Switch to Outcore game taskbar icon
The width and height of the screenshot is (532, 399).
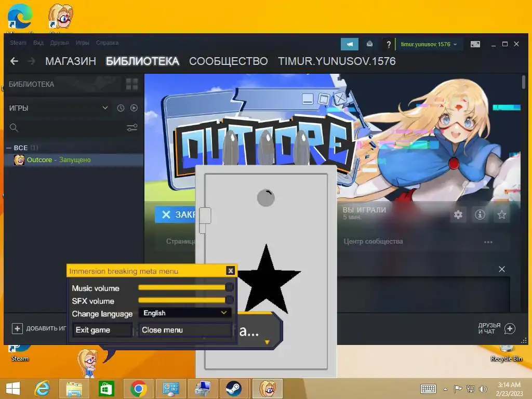268,389
